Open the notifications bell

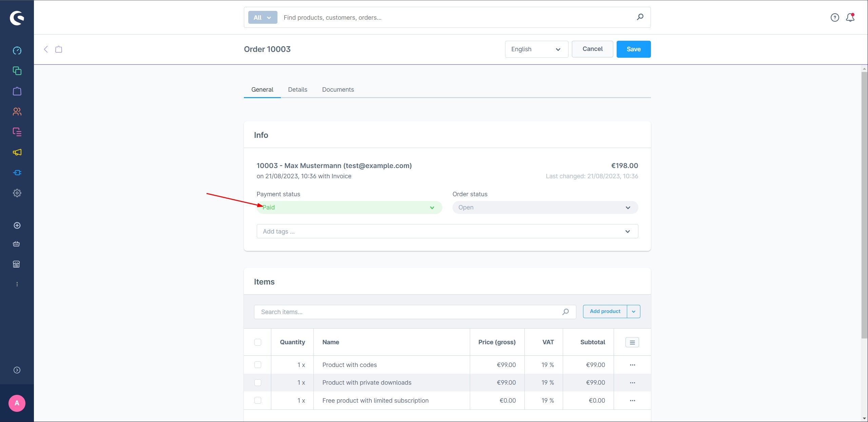coord(850,17)
